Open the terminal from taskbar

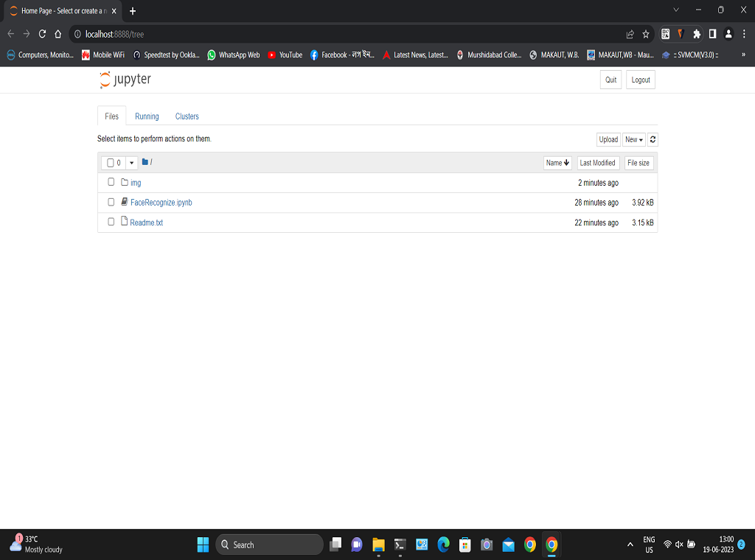tap(400, 545)
